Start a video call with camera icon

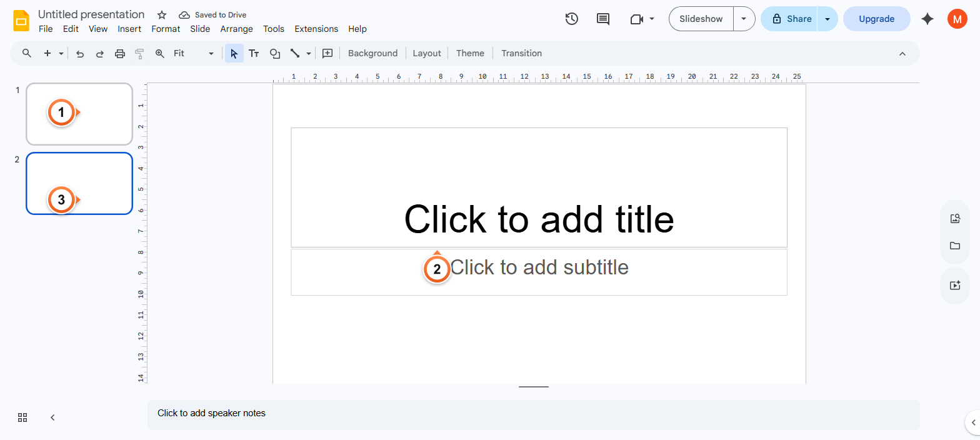click(x=637, y=19)
